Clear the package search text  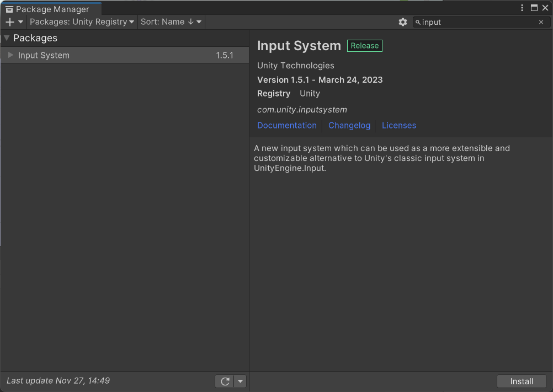[541, 22]
